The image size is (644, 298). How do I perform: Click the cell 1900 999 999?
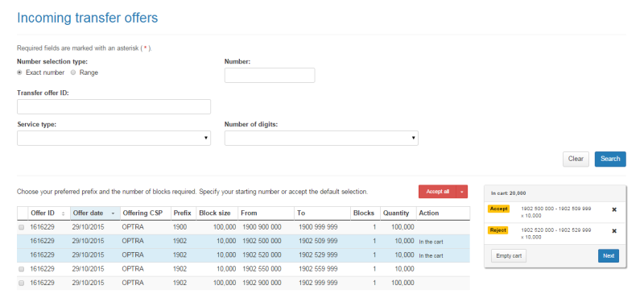click(318, 227)
